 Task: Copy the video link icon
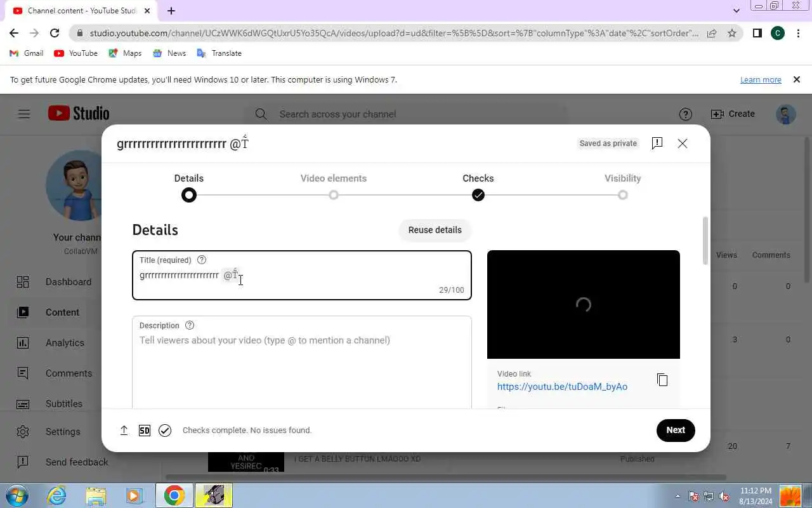tap(662, 380)
